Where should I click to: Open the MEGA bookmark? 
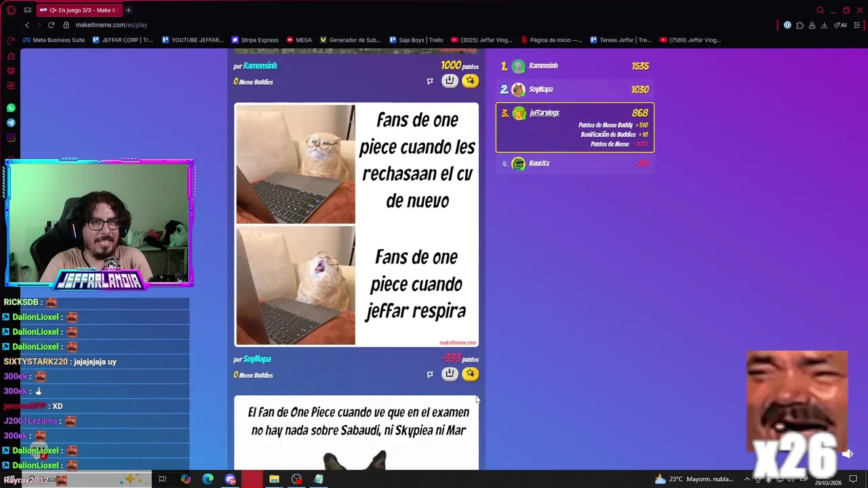299,40
